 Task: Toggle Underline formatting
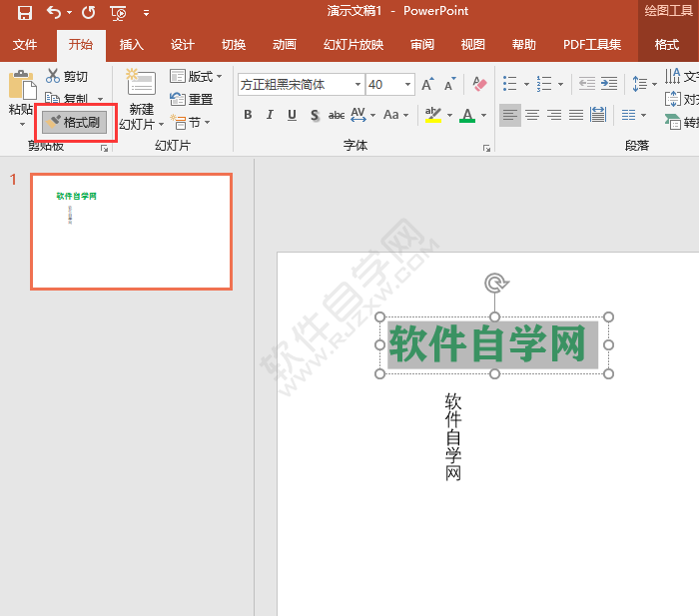point(293,115)
